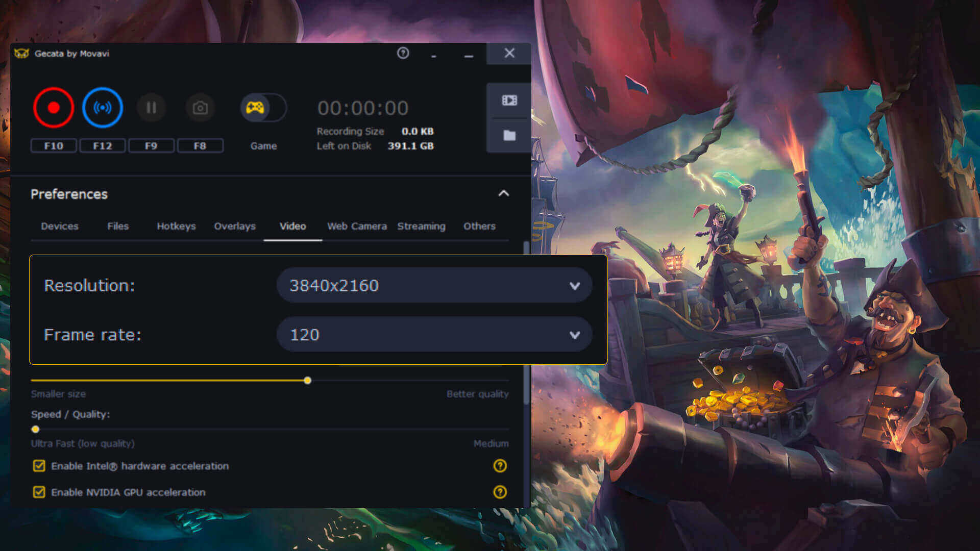Click the Smaller size label
980x551 pixels.
tap(58, 394)
